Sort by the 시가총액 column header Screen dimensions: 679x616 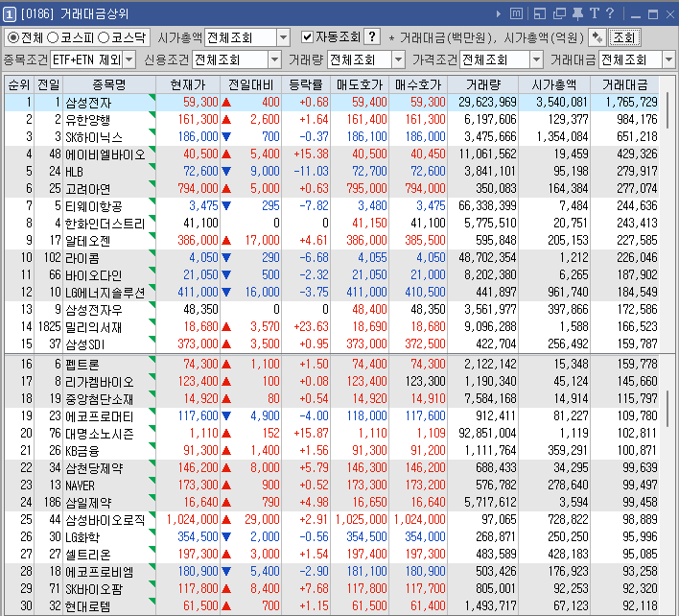[x=554, y=84]
